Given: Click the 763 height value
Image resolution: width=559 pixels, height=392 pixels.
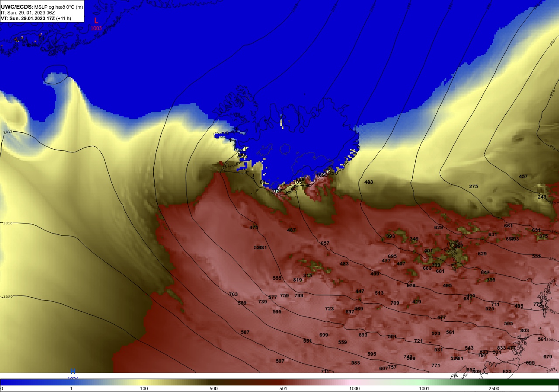Looking at the screenshot, I should pos(233,294).
